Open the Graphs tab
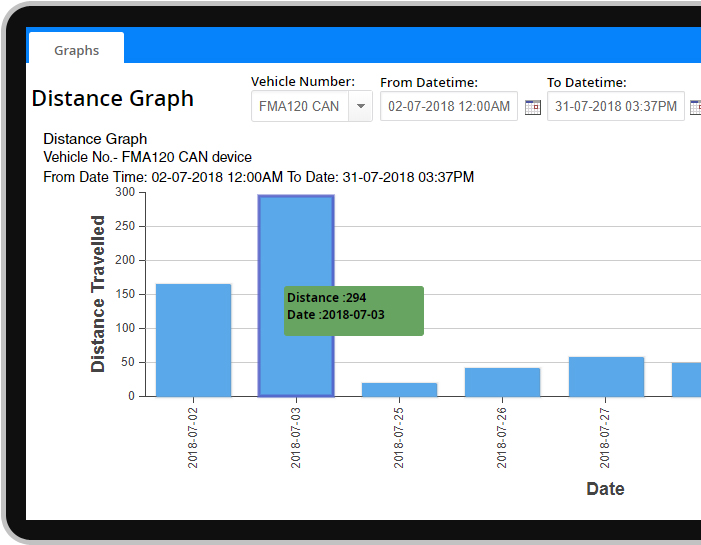Viewport: 701px width, 545px height. click(x=76, y=50)
